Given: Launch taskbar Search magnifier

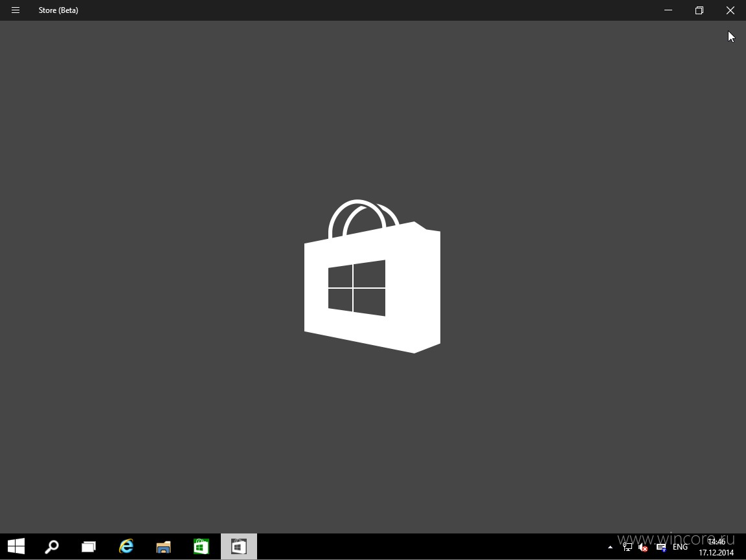Looking at the screenshot, I should tap(51, 546).
